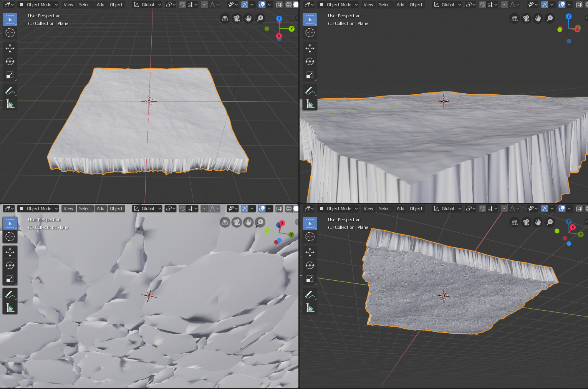This screenshot has width=588, height=389.
Task: Open the Select menu in top-right viewport
Action: pyautogui.click(x=385, y=5)
